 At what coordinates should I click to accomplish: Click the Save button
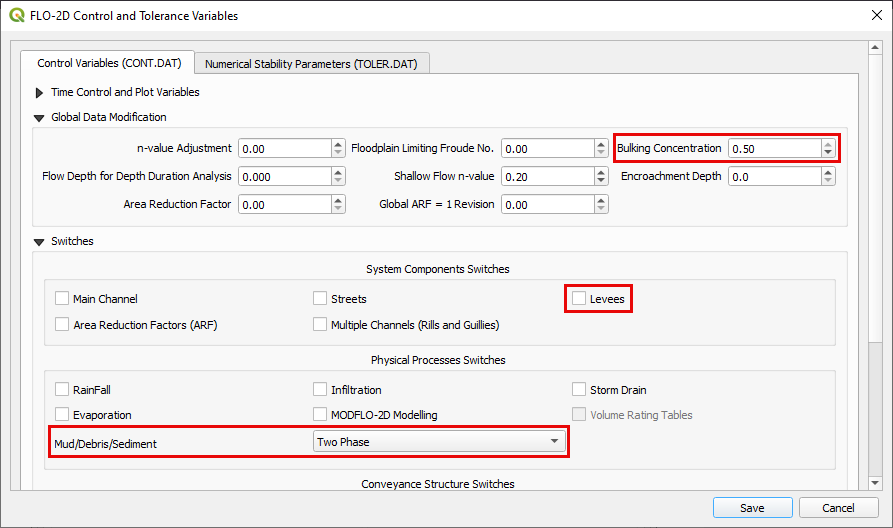752,508
